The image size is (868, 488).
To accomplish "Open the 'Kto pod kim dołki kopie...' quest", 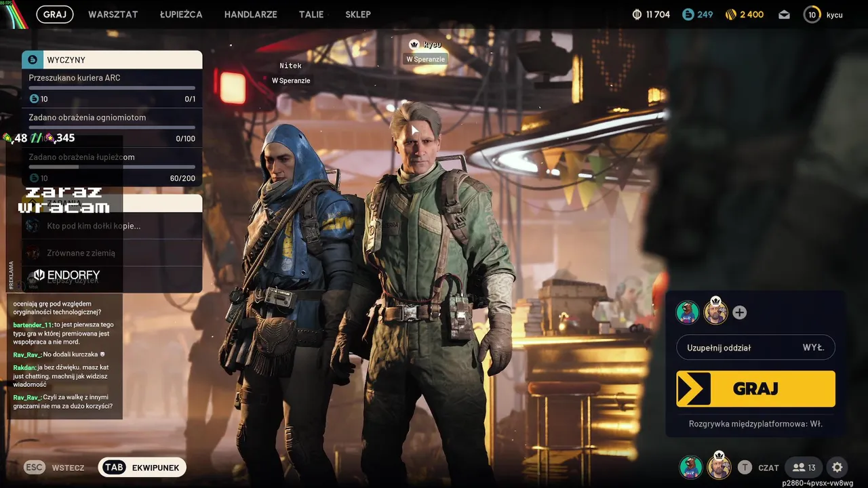I will point(112,226).
